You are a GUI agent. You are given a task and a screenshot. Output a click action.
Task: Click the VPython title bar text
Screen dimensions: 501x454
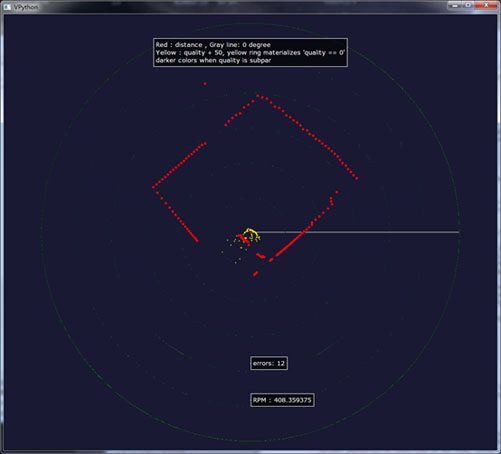point(26,7)
